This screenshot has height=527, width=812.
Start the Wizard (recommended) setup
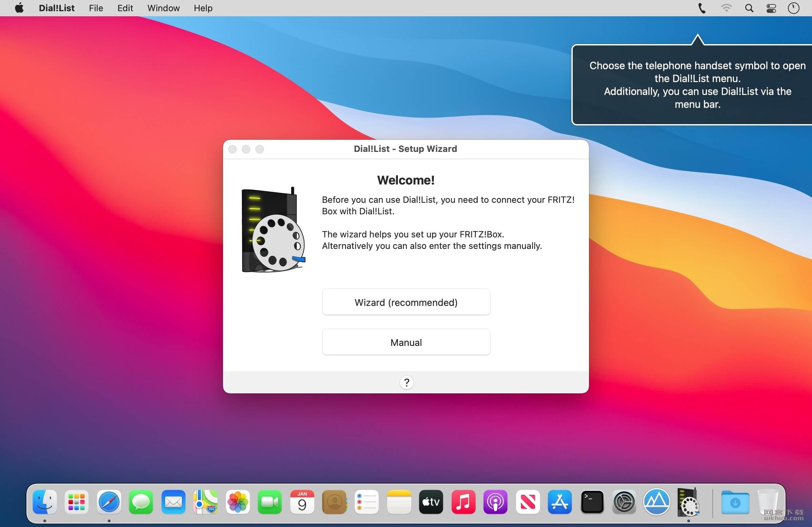406,302
